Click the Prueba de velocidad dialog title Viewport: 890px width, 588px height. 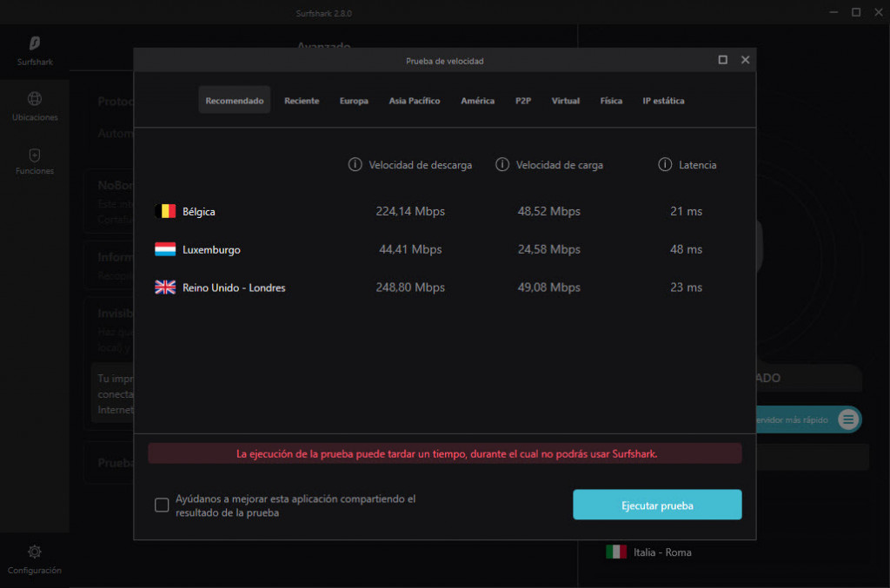(x=444, y=61)
